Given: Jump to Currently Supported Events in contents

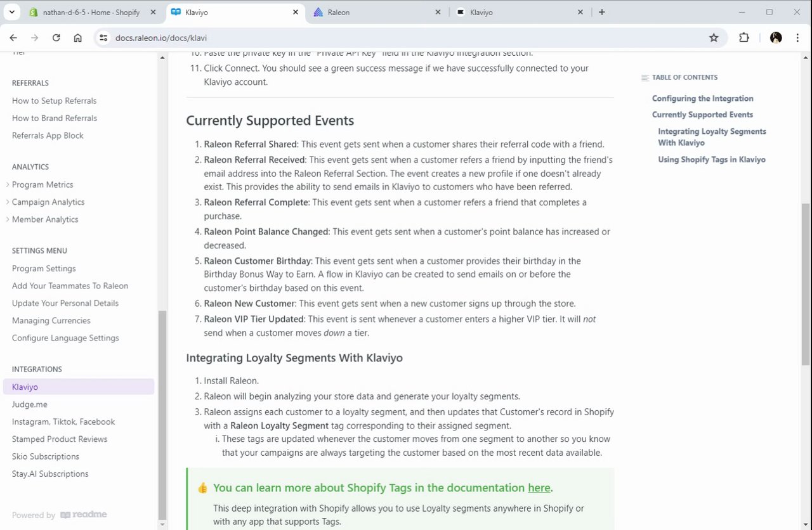Looking at the screenshot, I should point(702,115).
